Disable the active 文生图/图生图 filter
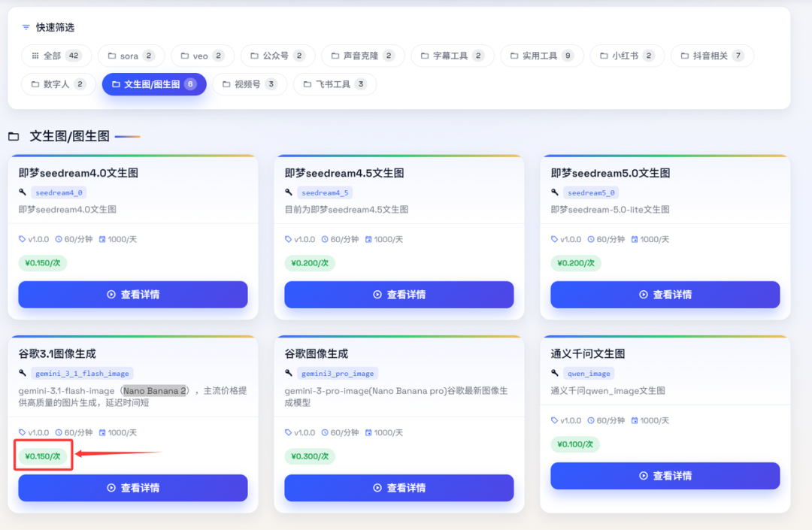Image resolution: width=812 pixels, height=530 pixels. click(x=153, y=83)
